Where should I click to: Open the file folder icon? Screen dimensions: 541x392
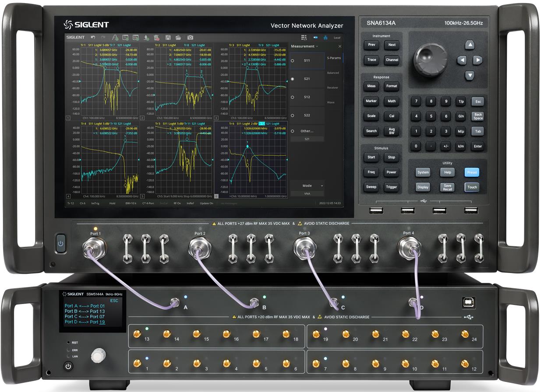(178, 38)
